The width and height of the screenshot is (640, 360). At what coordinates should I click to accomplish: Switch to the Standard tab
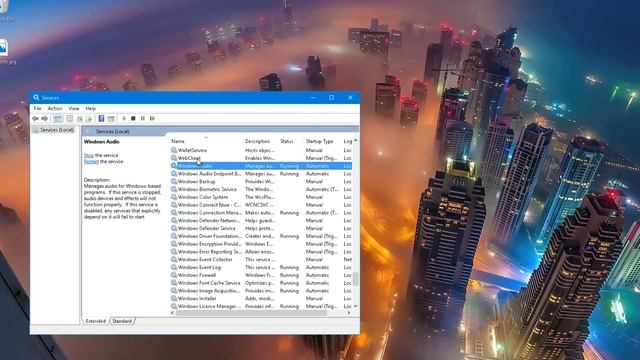(122, 321)
